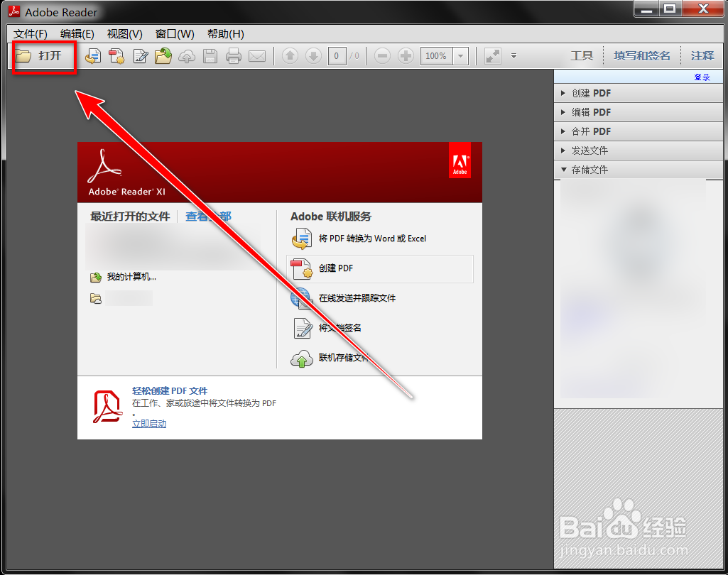The width and height of the screenshot is (728, 575).
Task: Expand the 合并 PDF panel
Action: [639, 131]
